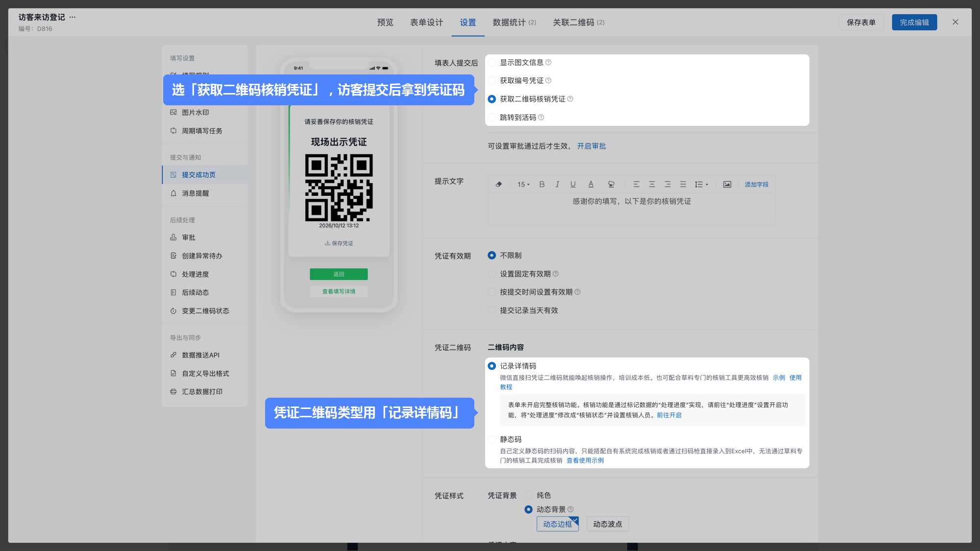Select 设置固定有效期 radio option
980x551 pixels.
492,274
